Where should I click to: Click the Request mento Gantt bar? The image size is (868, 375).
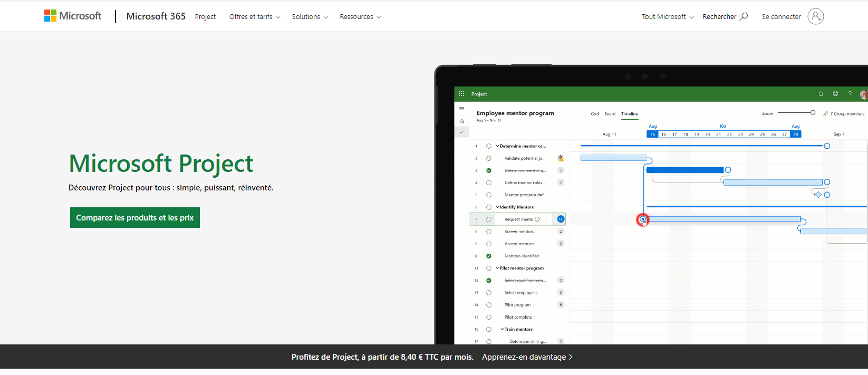724,219
